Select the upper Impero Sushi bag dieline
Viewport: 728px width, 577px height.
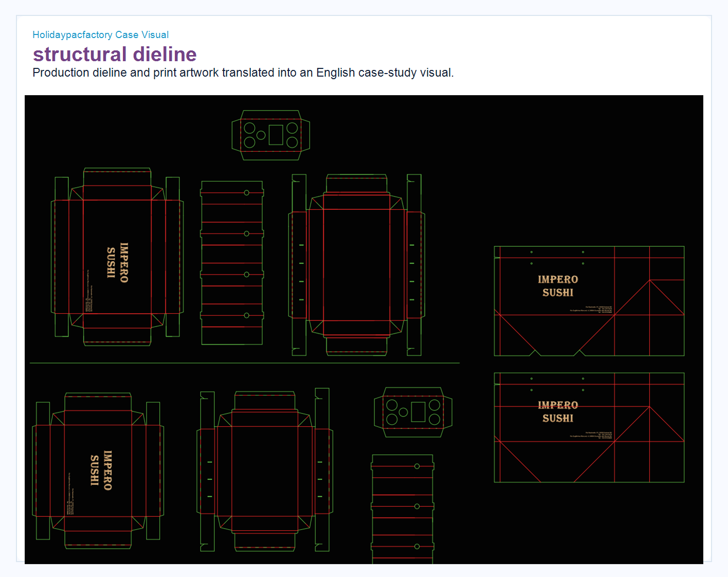(x=589, y=301)
